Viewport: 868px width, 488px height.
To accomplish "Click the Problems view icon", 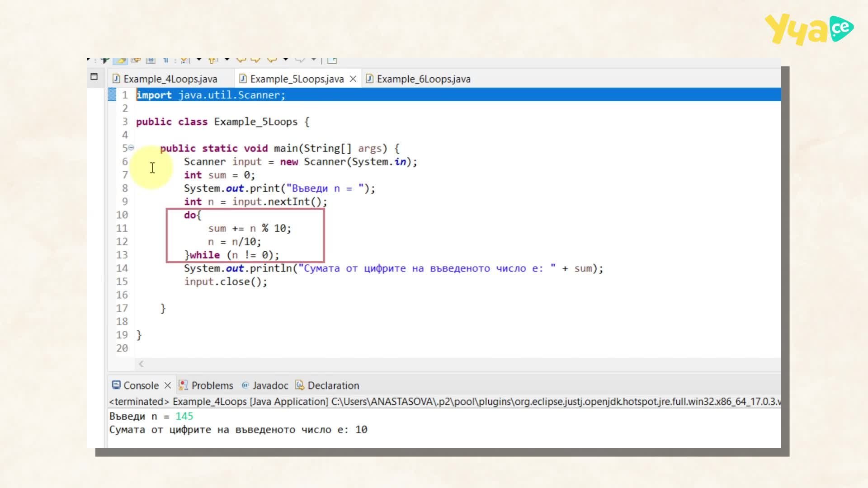I will coord(183,385).
